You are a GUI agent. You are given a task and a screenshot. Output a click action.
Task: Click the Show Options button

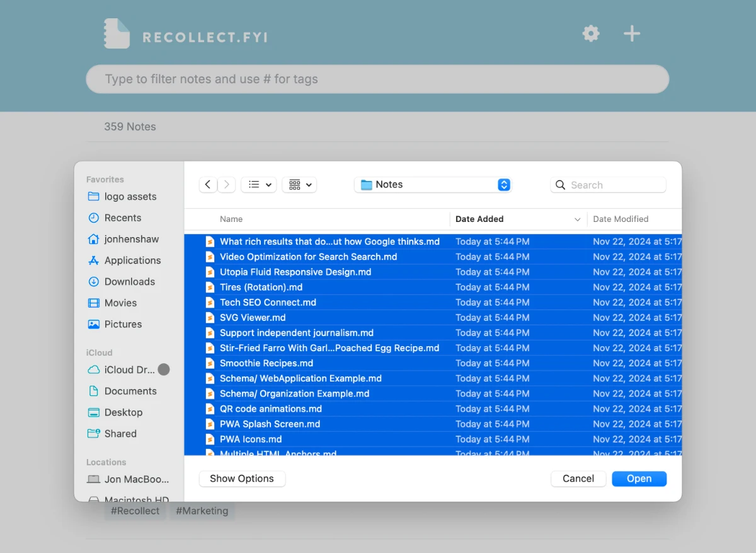pyautogui.click(x=242, y=479)
